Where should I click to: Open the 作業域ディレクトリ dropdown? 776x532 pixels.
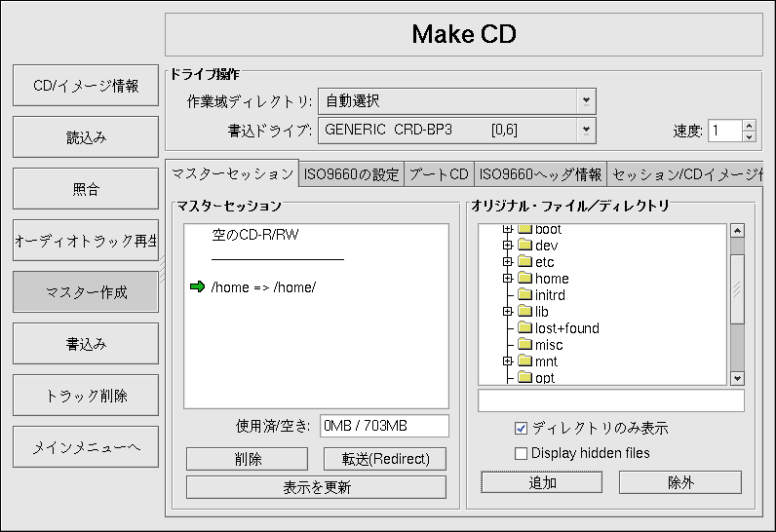585,100
